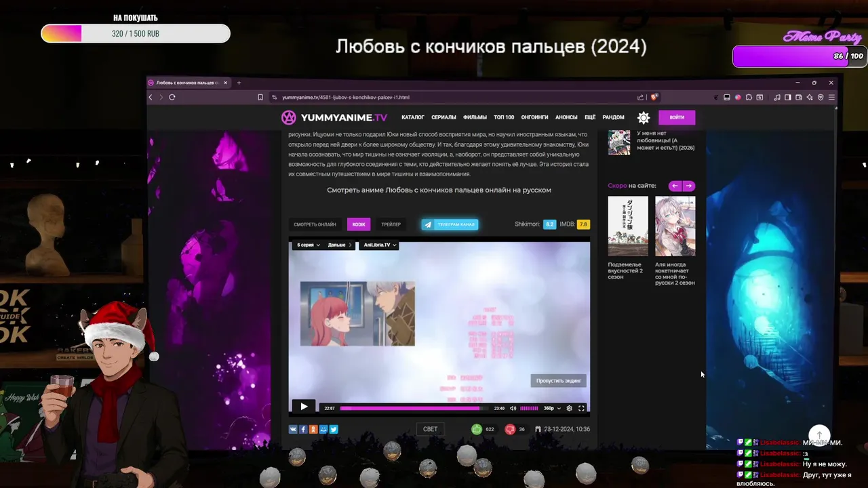Click the IMDB 7.8 rating badge
This screenshot has width=868, height=488.
click(x=583, y=224)
